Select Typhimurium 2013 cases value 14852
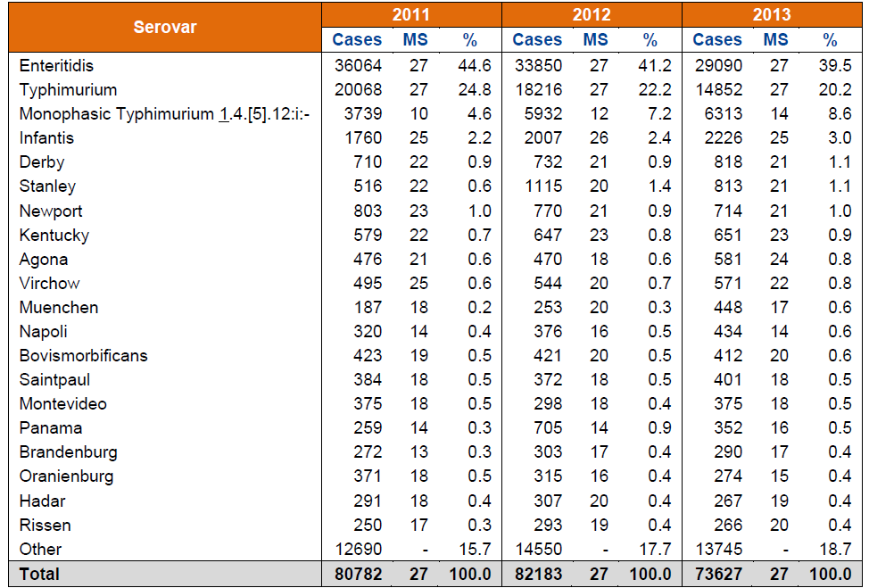Image resolution: width=869 pixels, height=588 pixels. point(718,90)
